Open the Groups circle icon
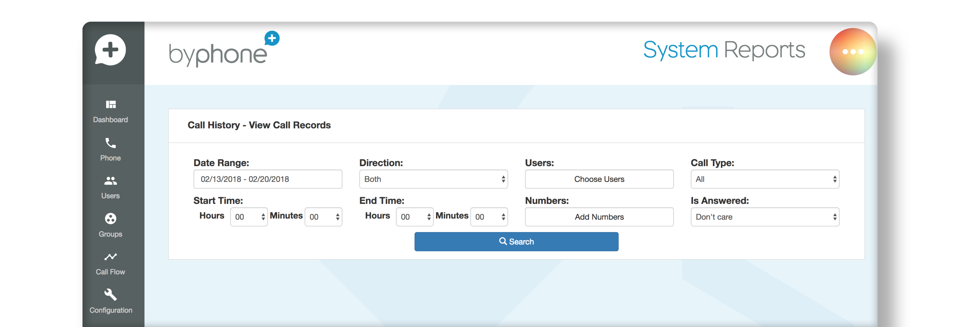This screenshot has height=327, width=980. 110,219
